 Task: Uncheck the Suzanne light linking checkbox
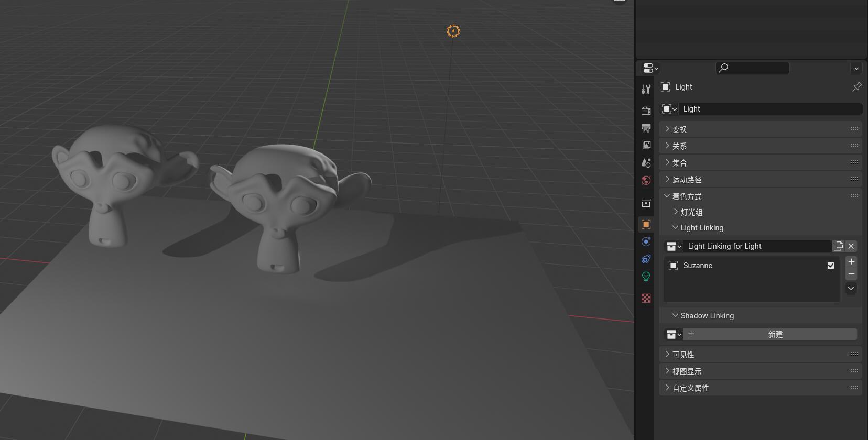(831, 266)
